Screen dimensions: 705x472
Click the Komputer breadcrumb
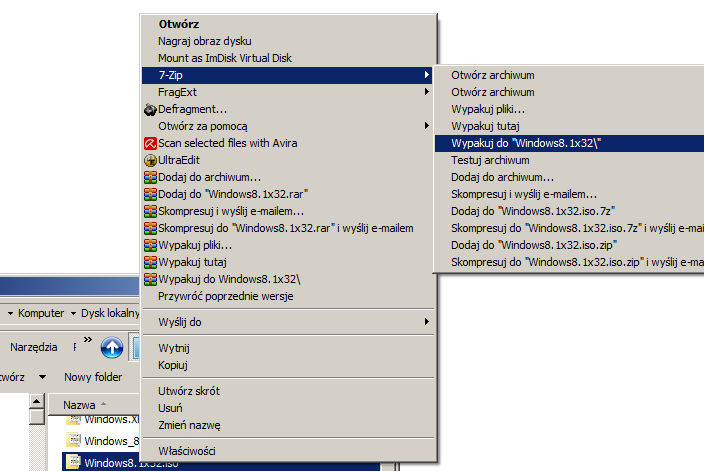[x=41, y=313]
